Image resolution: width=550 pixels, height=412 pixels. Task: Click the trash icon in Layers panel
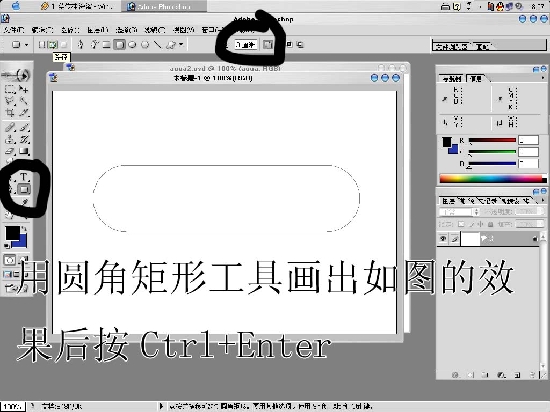[x=532, y=375]
